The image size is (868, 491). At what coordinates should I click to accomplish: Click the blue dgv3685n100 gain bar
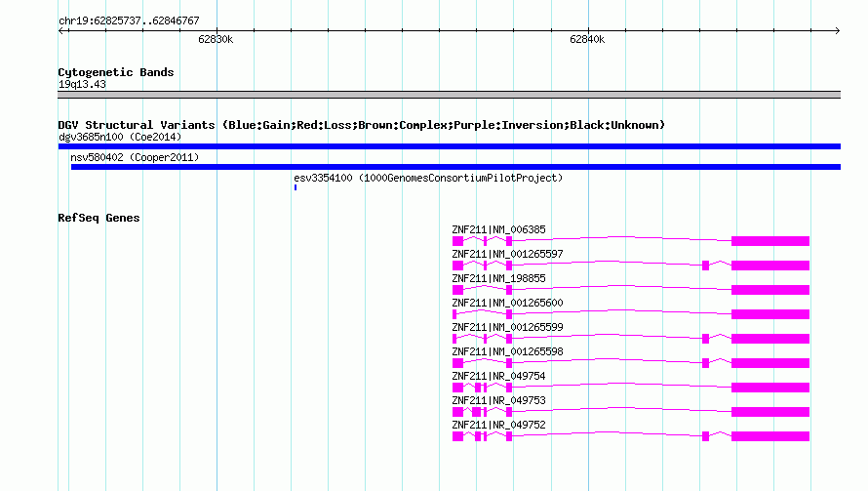(449, 146)
